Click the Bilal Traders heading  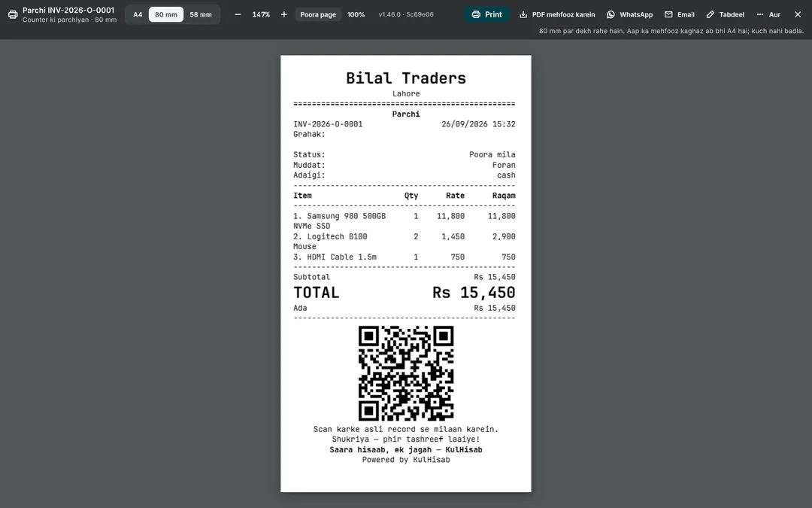pyautogui.click(x=406, y=78)
